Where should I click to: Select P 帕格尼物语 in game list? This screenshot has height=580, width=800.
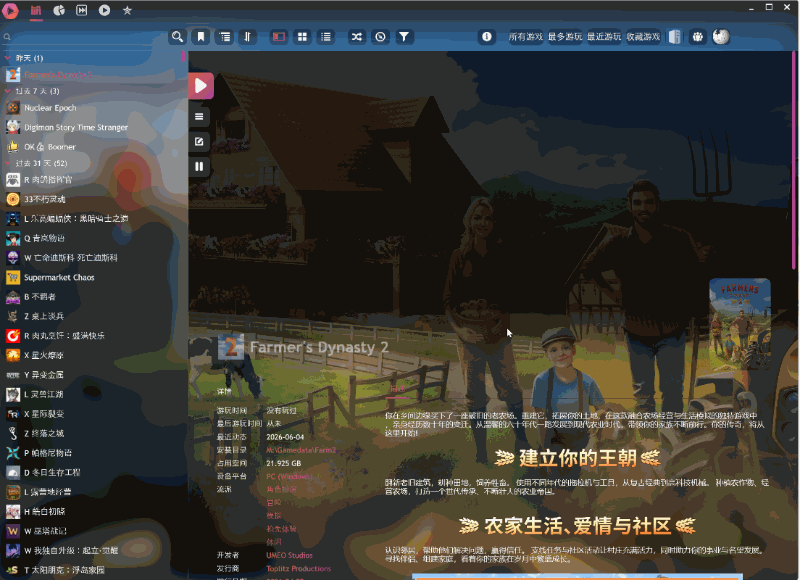(92, 452)
